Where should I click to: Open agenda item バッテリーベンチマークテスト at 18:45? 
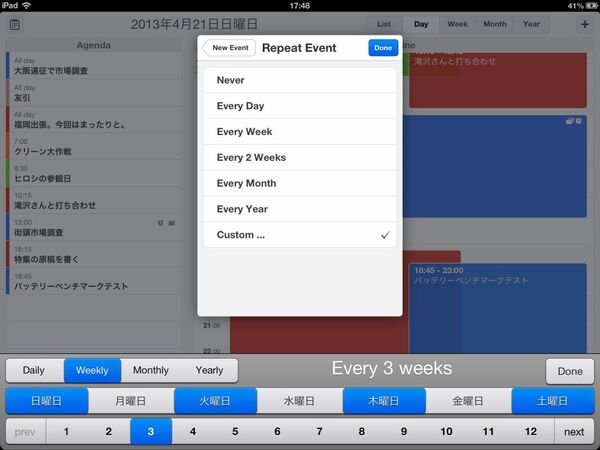[x=94, y=281]
